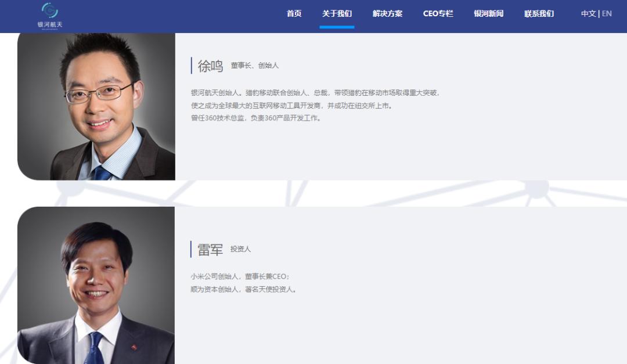Switch language to 中文

click(x=588, y=13)
